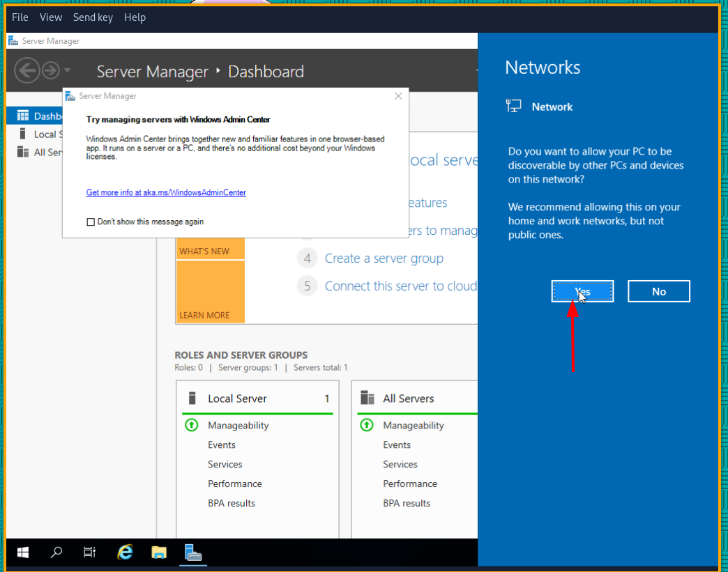Check Don't show this message again
Image resolution: width=728 pixels, height=572 pixels.
(x=91, y=222)
